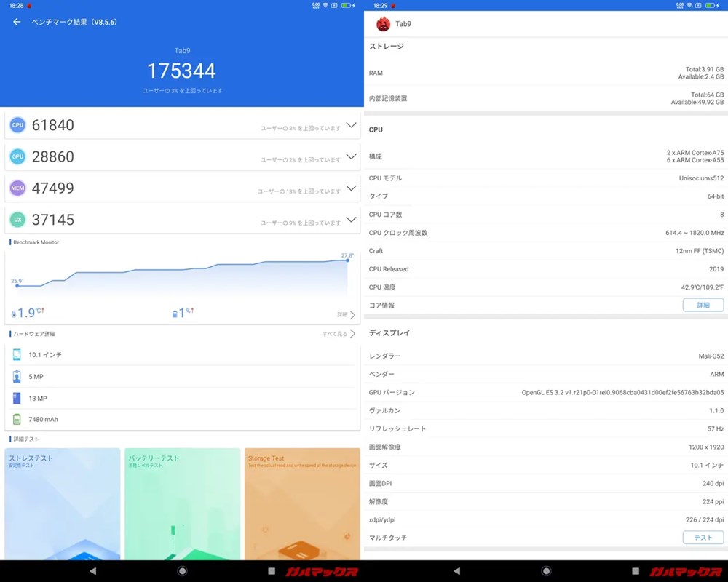728x582 pixels.
Task: Select the battery icon showing 7480 mAh
Action: pyautogui.click(x=16, y=418)
